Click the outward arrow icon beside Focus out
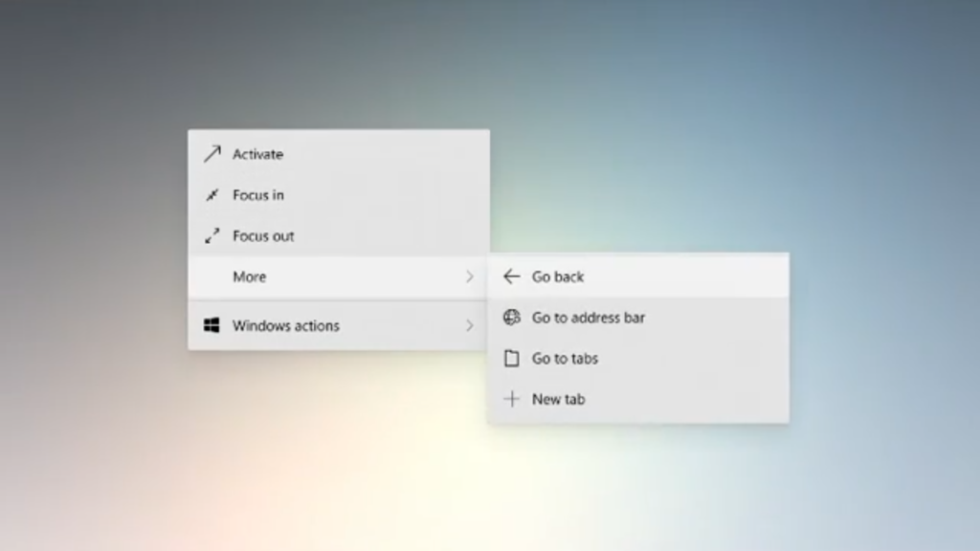 point(212,235)
